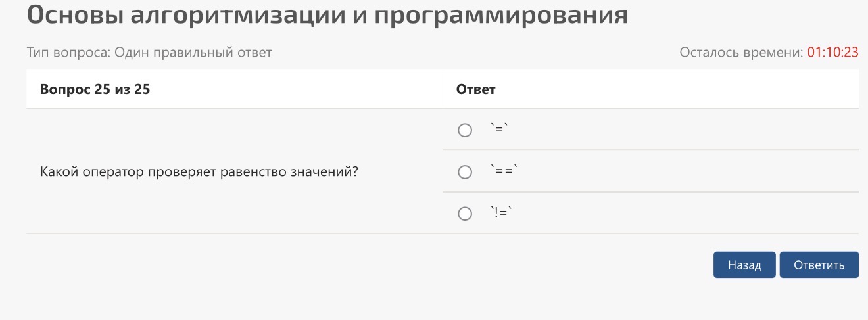This screenshot has height=320, width=868.
Task: Go back using the Назад button
Action: click(744, 265)
